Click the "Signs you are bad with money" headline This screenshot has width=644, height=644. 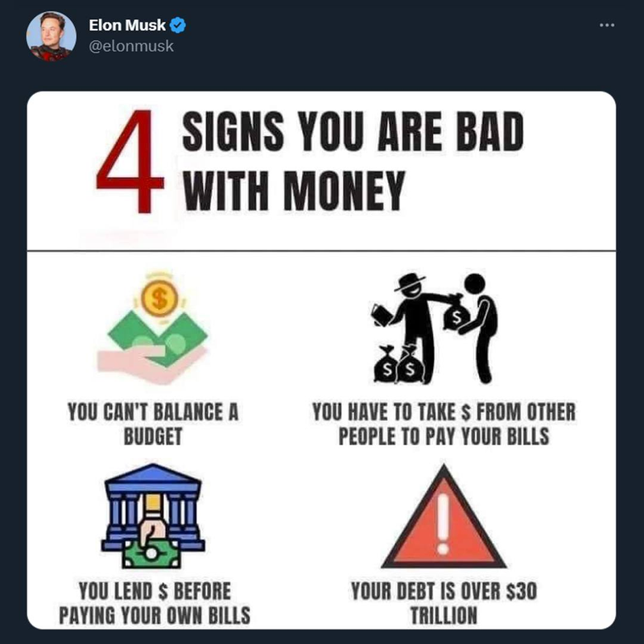(x=353, y=163)
